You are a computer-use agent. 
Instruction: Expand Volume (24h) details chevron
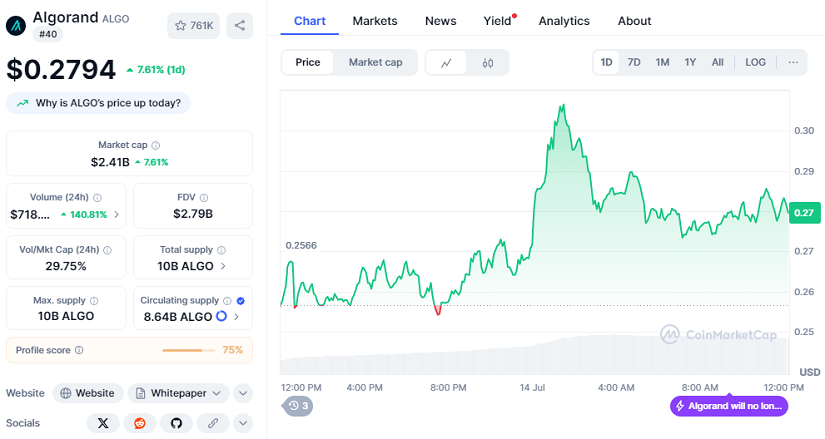tap(116, 214)
